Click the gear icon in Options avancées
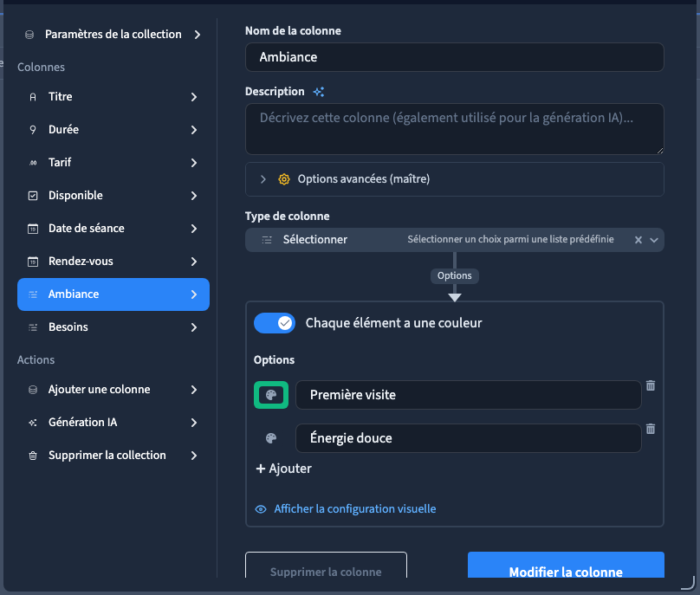Screen dimensions: 700x595 [284, 179]
